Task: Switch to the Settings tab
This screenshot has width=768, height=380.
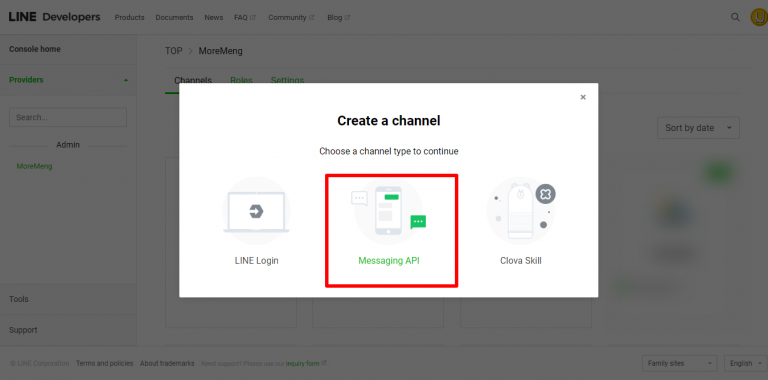Action: coord(288,80)
